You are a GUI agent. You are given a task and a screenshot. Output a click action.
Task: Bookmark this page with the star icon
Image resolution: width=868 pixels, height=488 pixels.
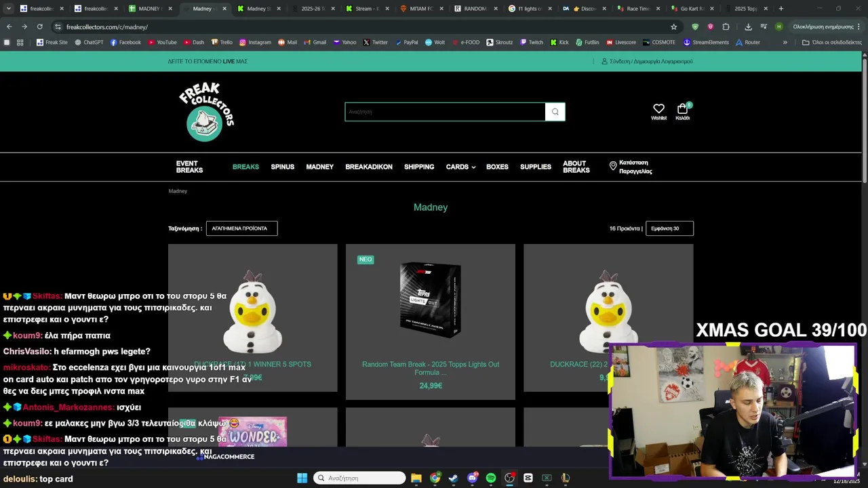[x=673, y=26]
